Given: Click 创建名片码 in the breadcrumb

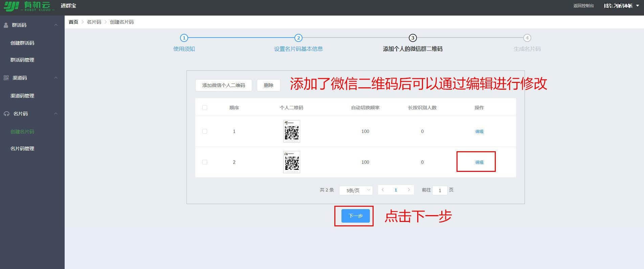Looking at the screenshot, I should point(122,22).
